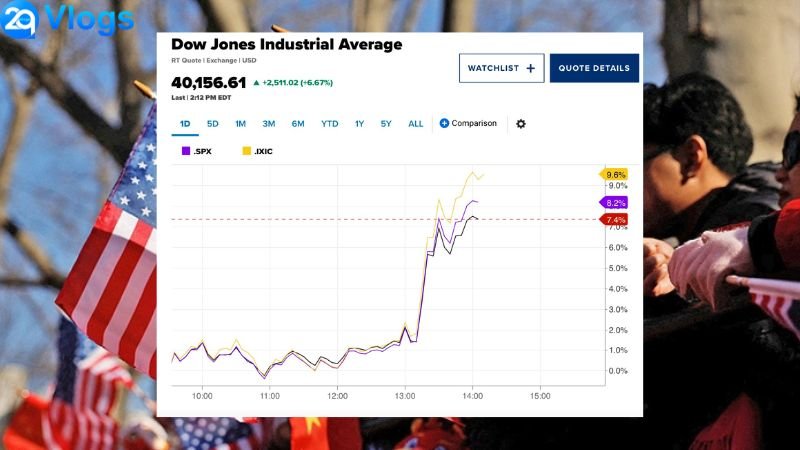
Task: Click the 0.0% y-axis label
Action: pyautogui.click(x=617, y=371)
